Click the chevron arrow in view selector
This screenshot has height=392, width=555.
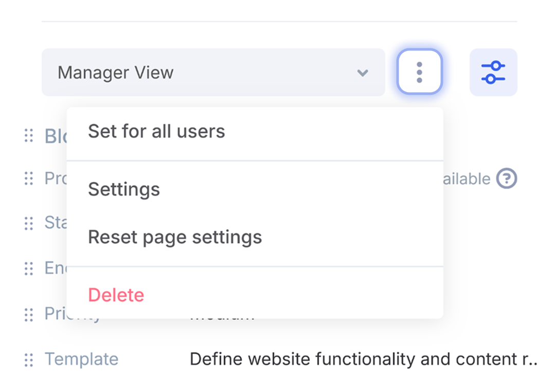363,73
